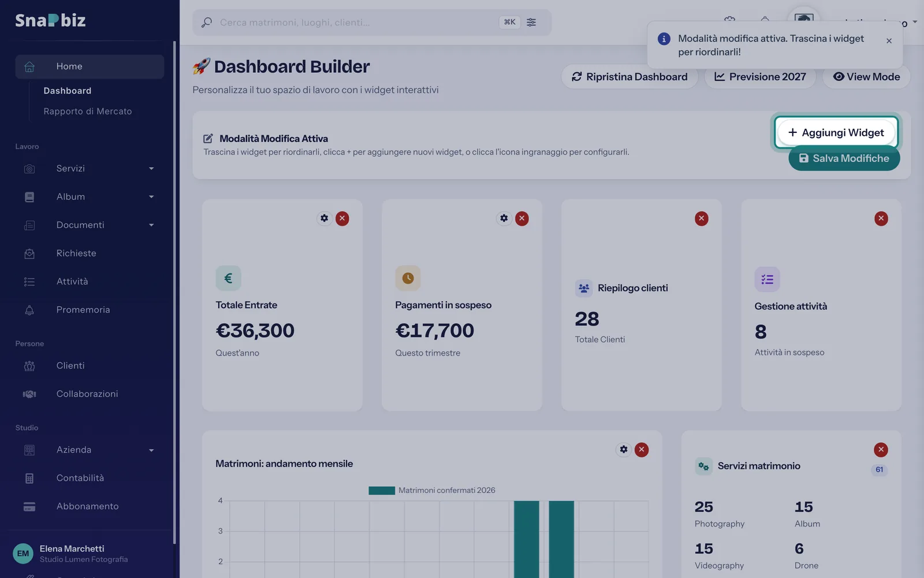Screen dimensions: 924x578
Task: Expand the Album sidebar dropdown arrow
Action: [151, 197]
